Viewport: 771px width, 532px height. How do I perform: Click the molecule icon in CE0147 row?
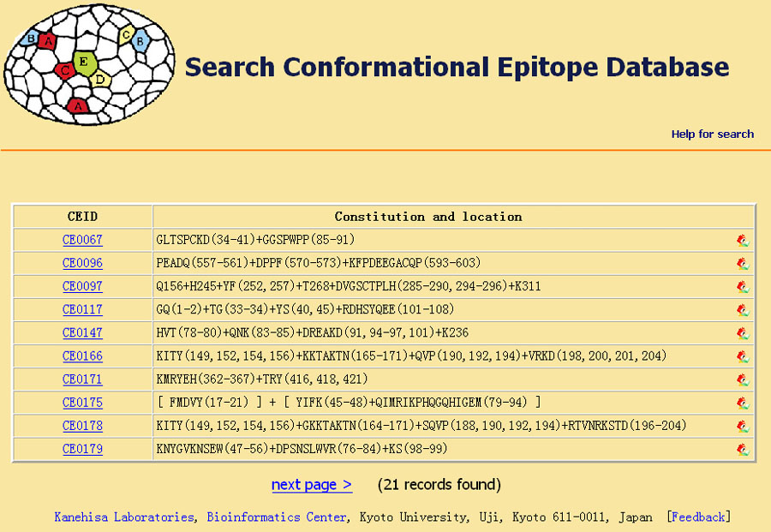click(x=743, y=333)
